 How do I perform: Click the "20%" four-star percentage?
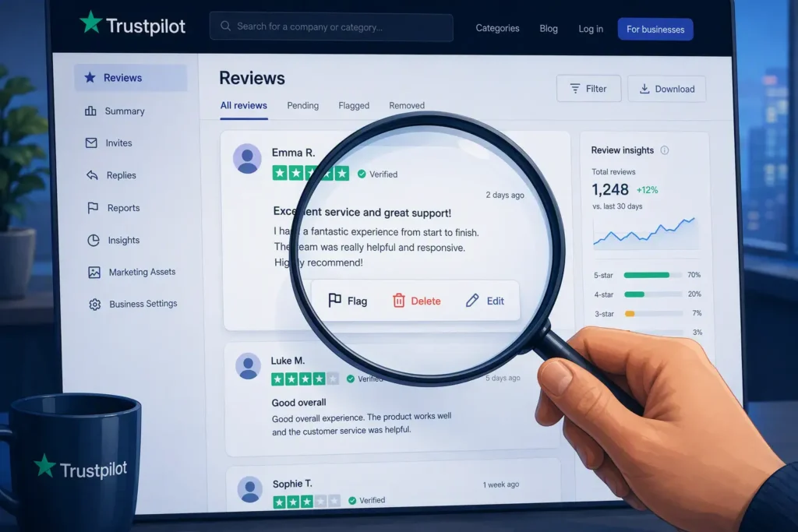(x=694, y=294)
